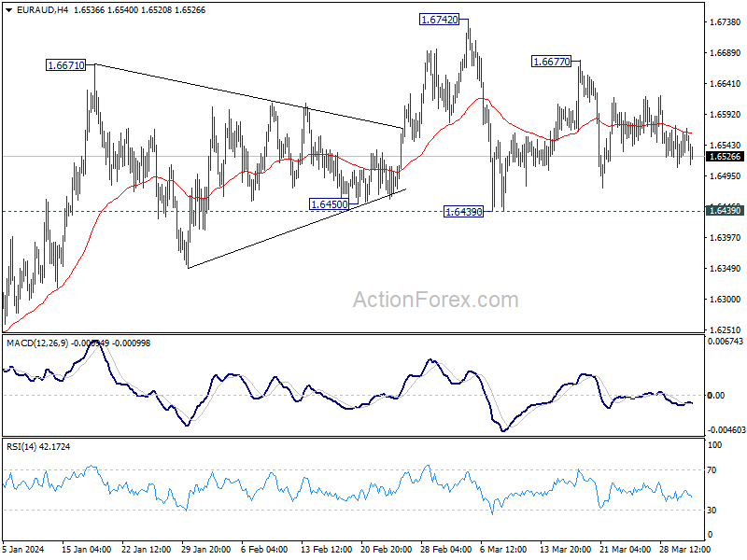The image size is (747, 560).
Task: Click the 1.66410 price axis value
Action: 726,84
